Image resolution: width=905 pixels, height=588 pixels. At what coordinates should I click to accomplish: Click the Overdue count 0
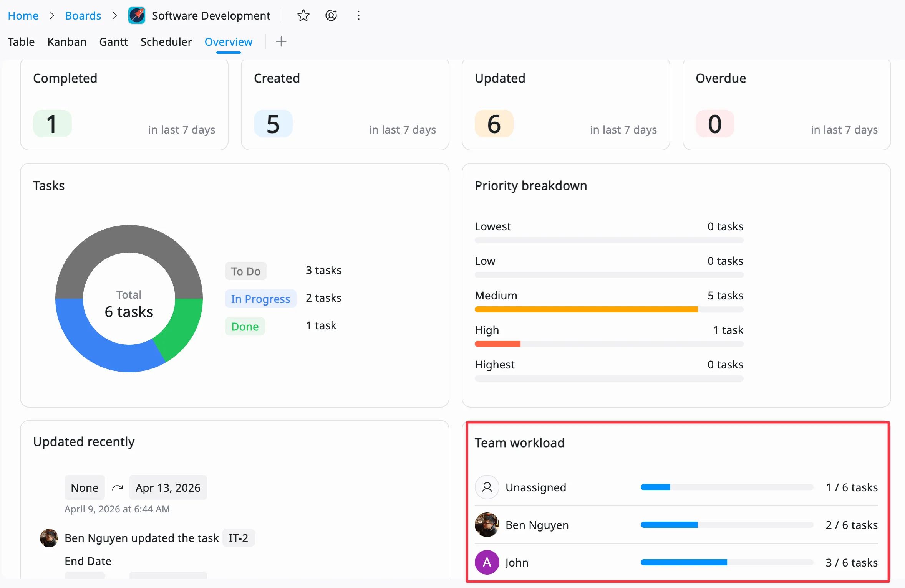(715, 124)
